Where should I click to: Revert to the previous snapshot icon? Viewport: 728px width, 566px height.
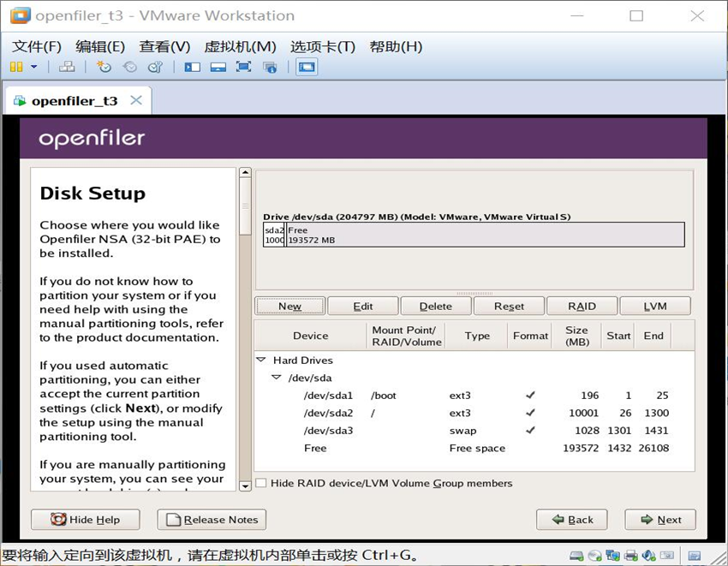[129, 67]
